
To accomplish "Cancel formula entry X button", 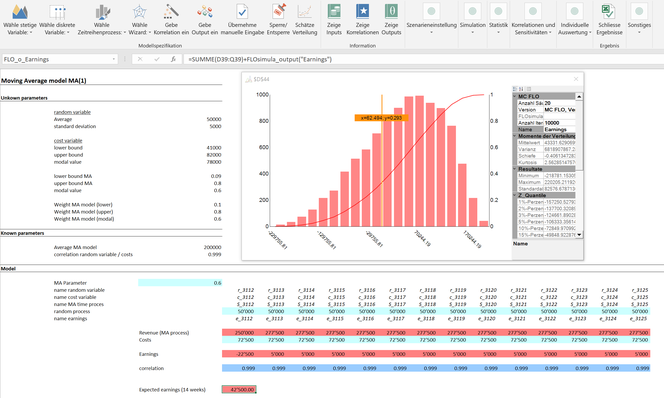I will 140,59.
